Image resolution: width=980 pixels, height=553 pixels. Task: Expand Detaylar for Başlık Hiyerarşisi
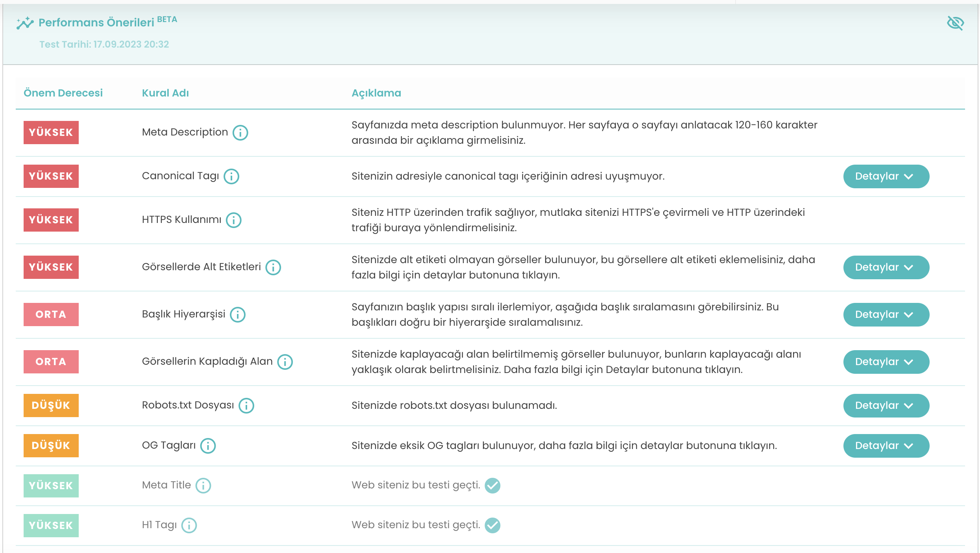coord(886,315)
